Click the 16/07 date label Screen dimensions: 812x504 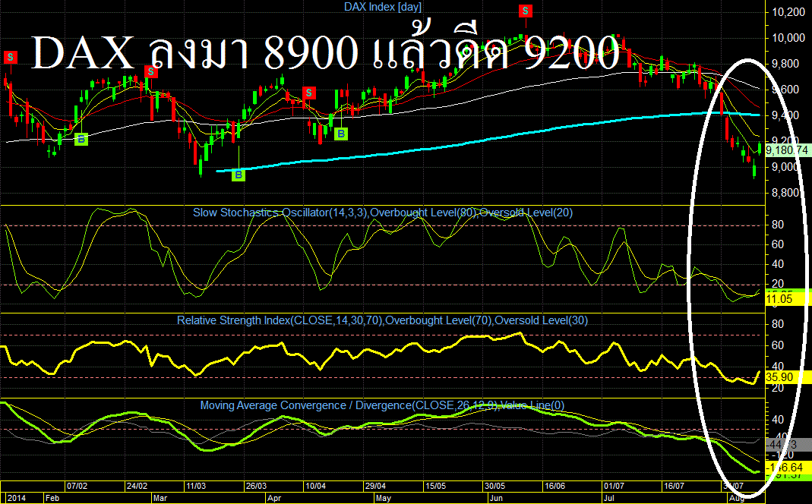point(674,486)
